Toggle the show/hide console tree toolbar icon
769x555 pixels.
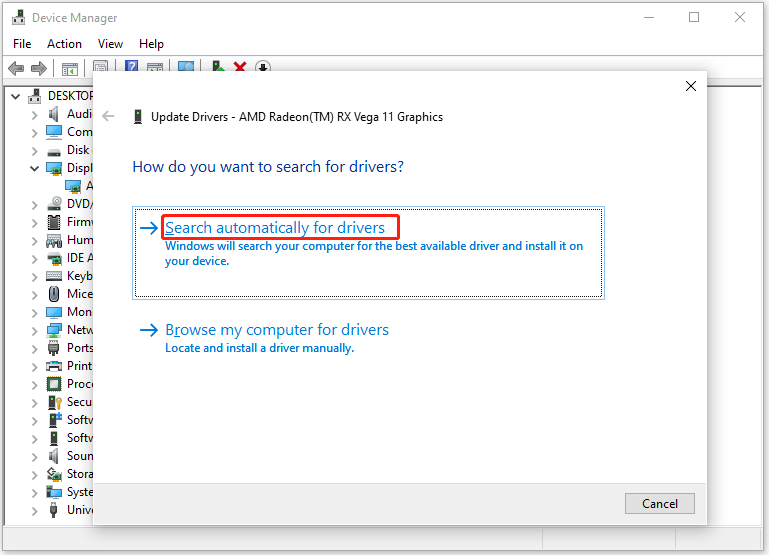(70, 69)
